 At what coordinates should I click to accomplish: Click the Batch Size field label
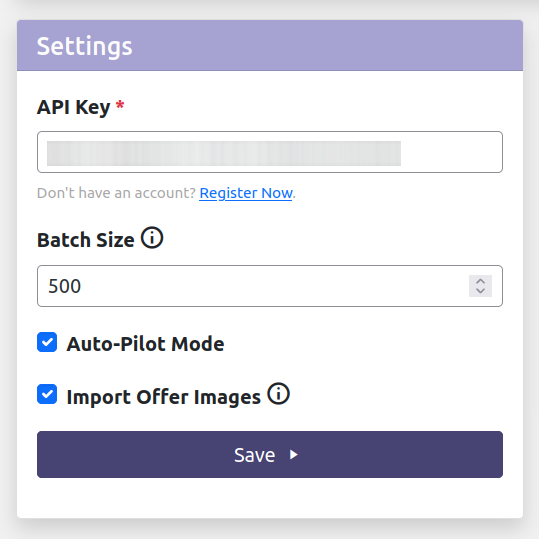pos(86,240)
